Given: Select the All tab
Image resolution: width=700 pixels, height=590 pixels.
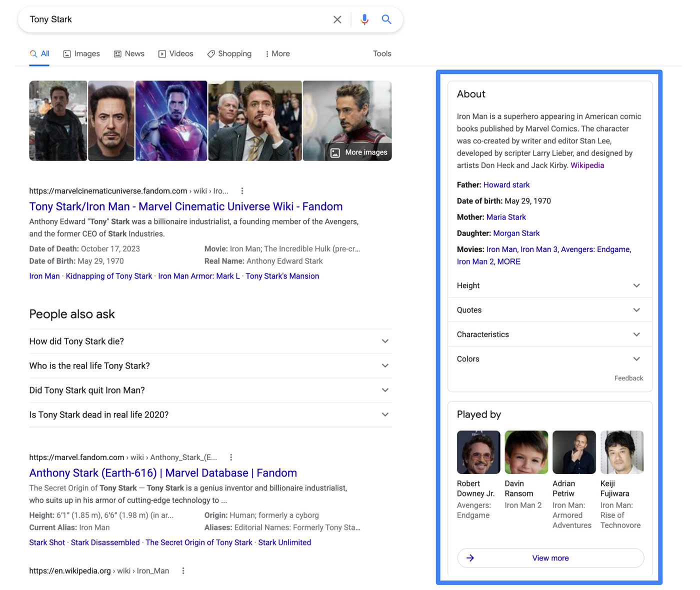Looking at the screenshot, I should pos(39,54).
